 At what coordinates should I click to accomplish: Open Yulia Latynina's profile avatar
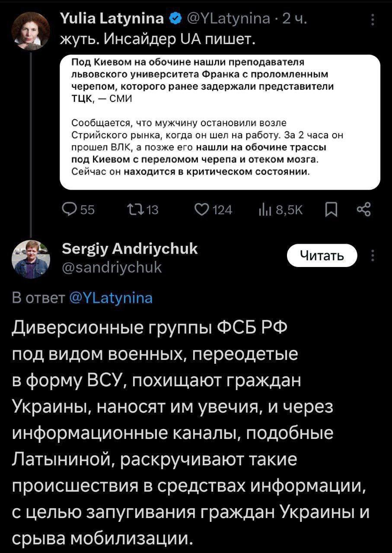pyautogui.click(x=31, y=31)
